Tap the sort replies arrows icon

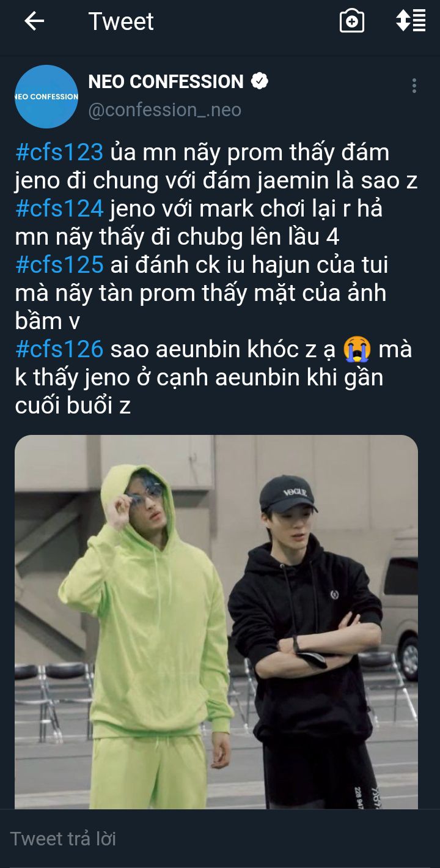[411, 21]
